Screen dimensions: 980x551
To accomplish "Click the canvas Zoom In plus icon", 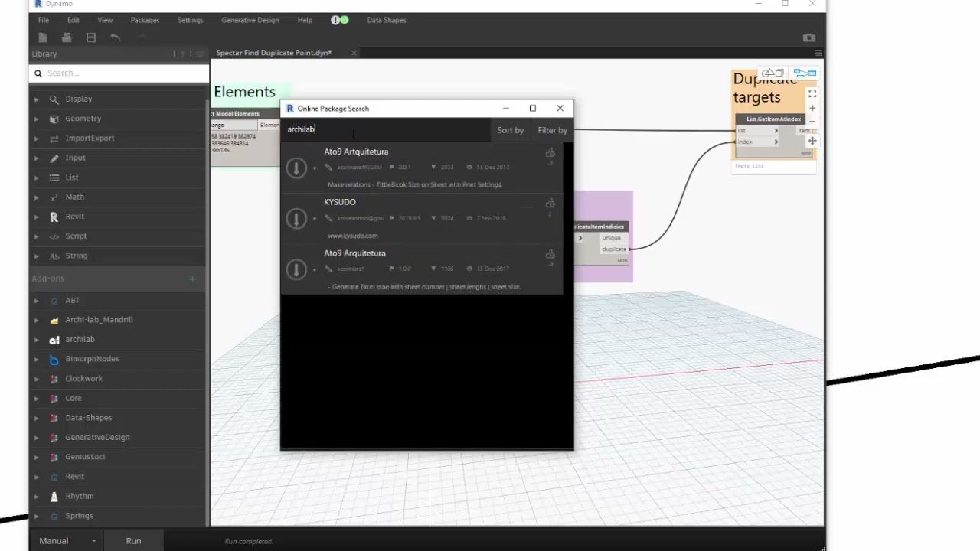I will [812, 108].
